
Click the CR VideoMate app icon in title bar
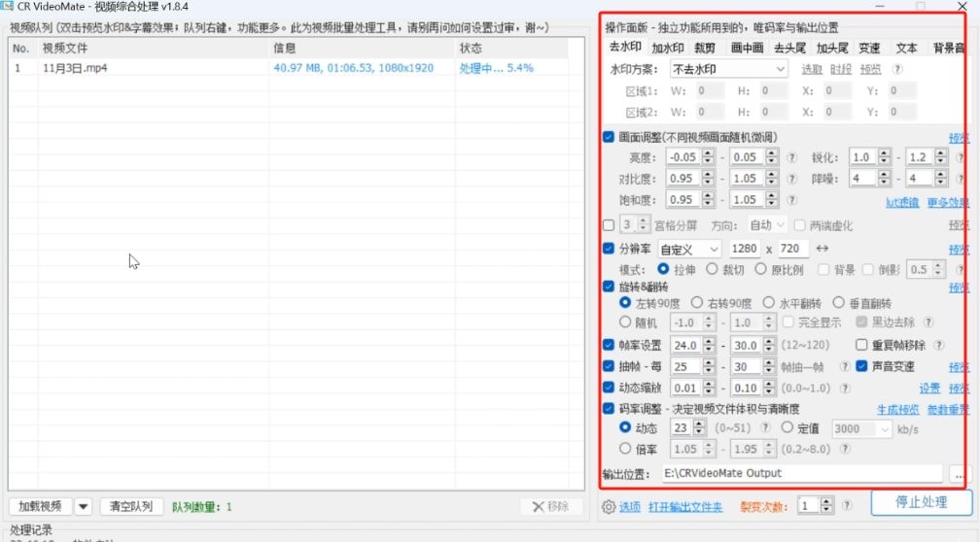(7, 6)
